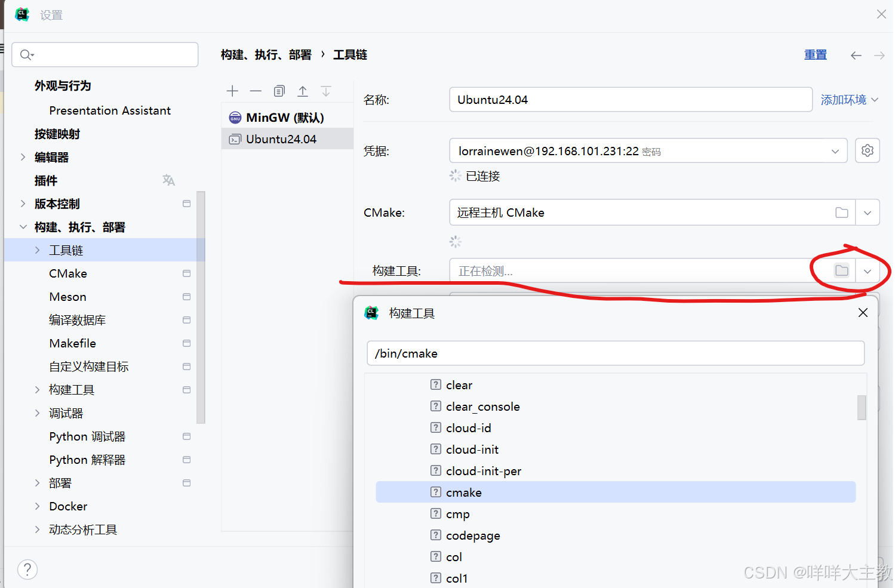Expand the 构建工具 tree node
The height and width of the screenshot is (588, 895).
[37, 390]
